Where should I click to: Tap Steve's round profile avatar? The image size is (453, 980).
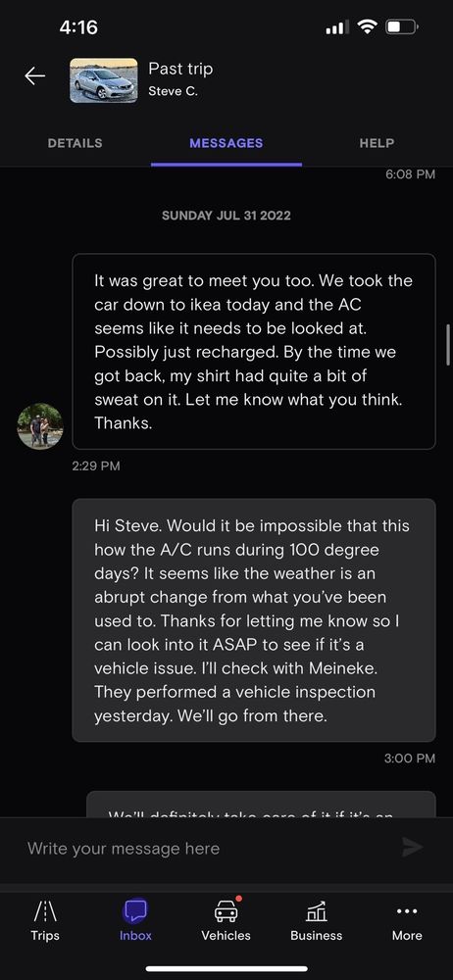[x=40, y=425]
